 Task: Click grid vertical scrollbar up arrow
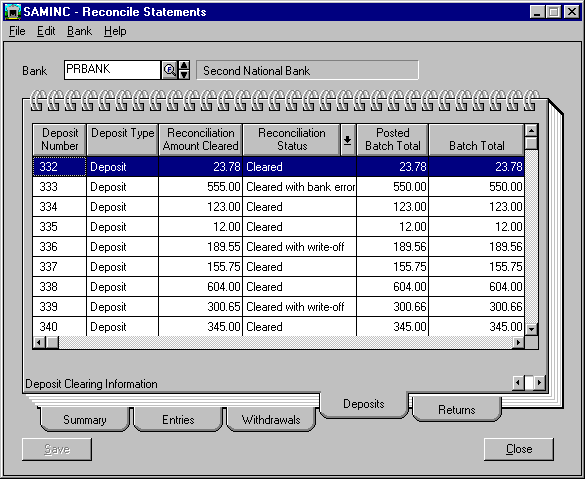click(531, 131)
